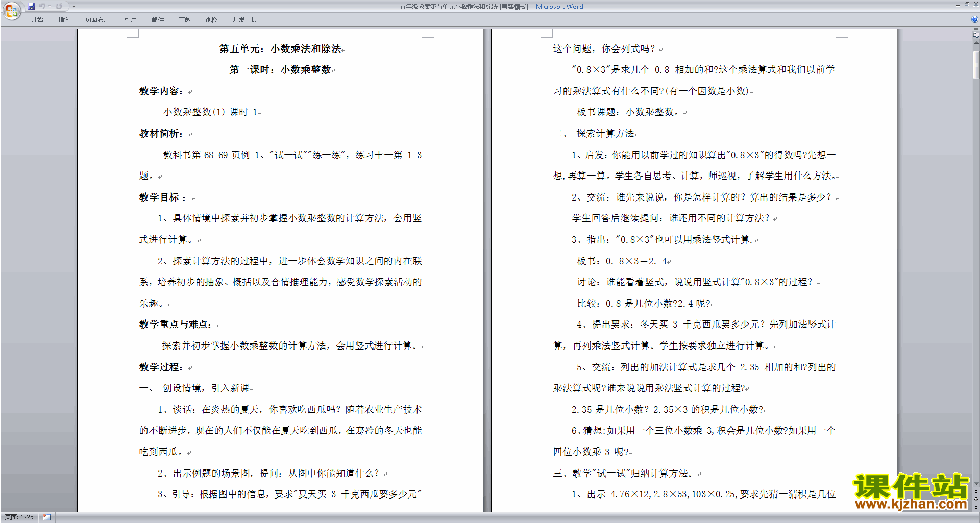Viewport: 980px width, 523px height.
Task: Click the line 一、创设情境，引入新课
Action: (x=194, y=388)
